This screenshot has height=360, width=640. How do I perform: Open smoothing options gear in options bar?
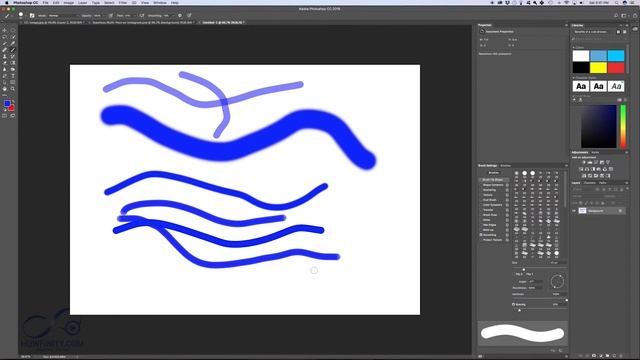(x=180, y=16)
